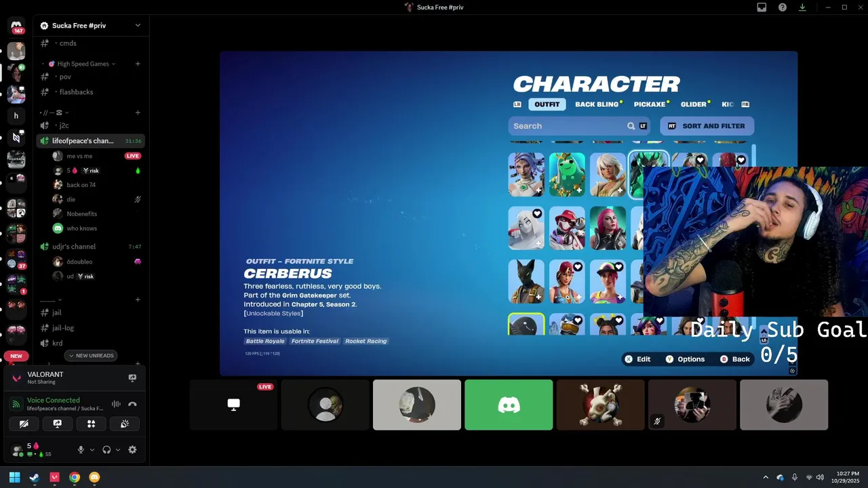Open Google Chrome from the taskbar

(75, 477)
